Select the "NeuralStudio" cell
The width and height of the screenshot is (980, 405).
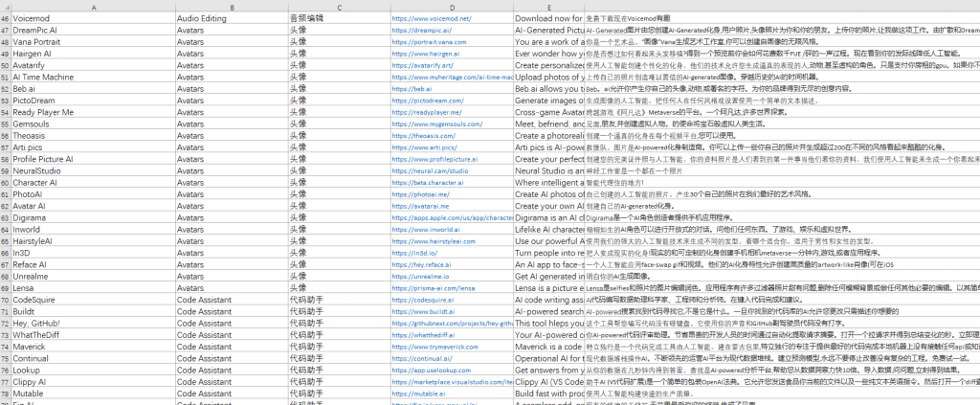[93, 170]
